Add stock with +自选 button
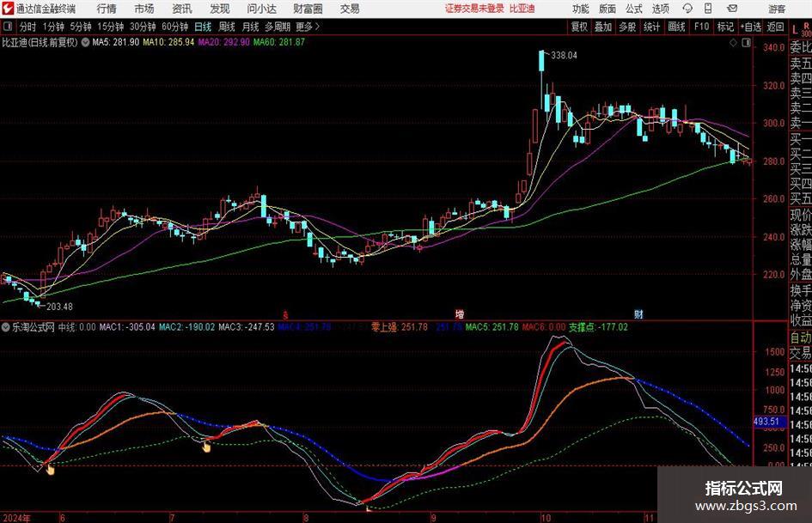 [x=750, y=27]
